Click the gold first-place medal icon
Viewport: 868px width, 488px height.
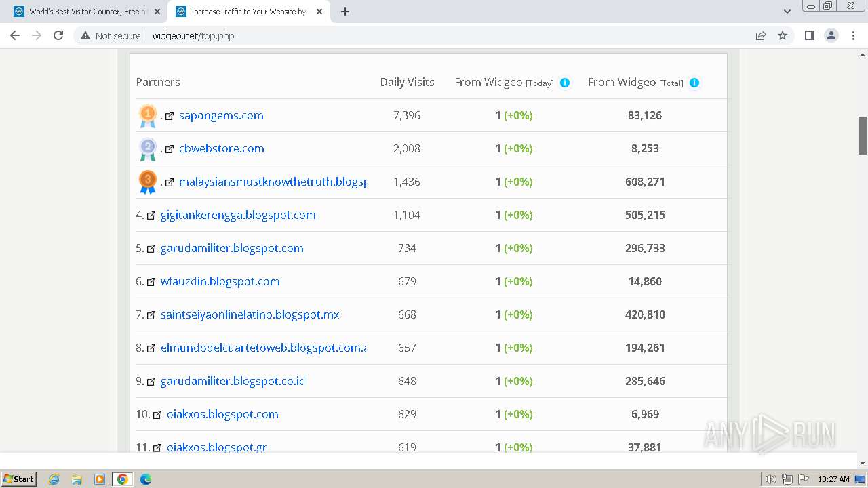(x=147, y=116)
